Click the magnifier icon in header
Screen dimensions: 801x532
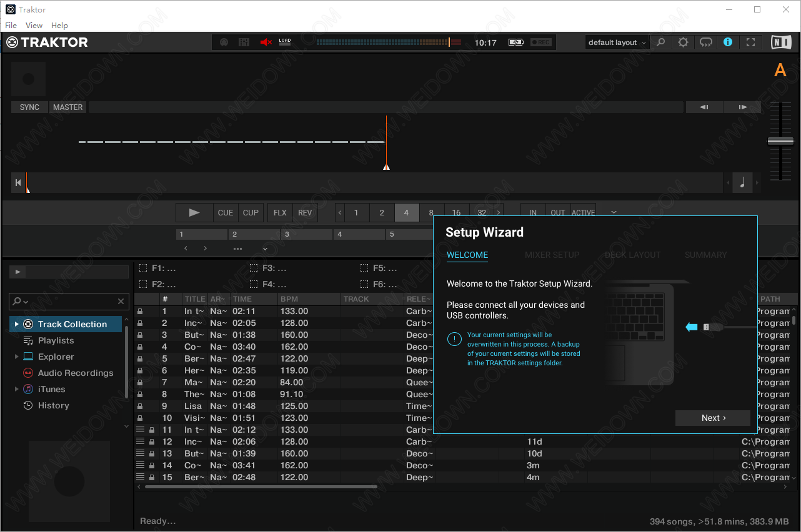click(x=661, y=42)
